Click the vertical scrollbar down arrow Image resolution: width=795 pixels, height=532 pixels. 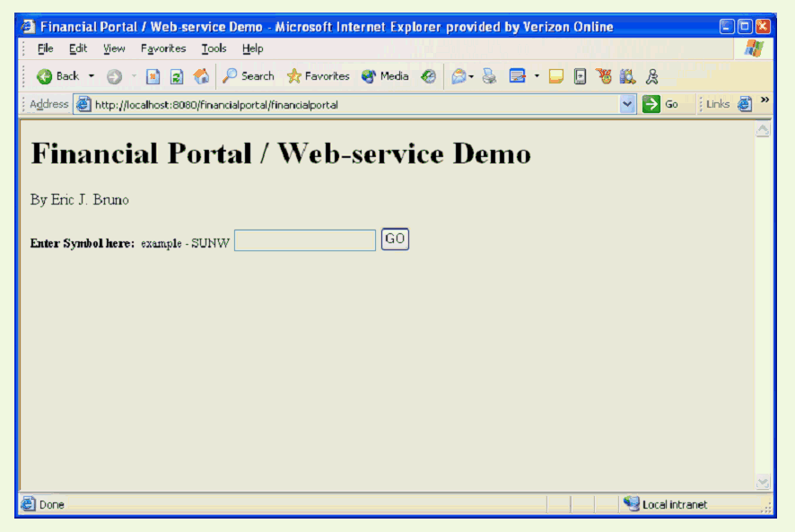(x=763, y=483)
